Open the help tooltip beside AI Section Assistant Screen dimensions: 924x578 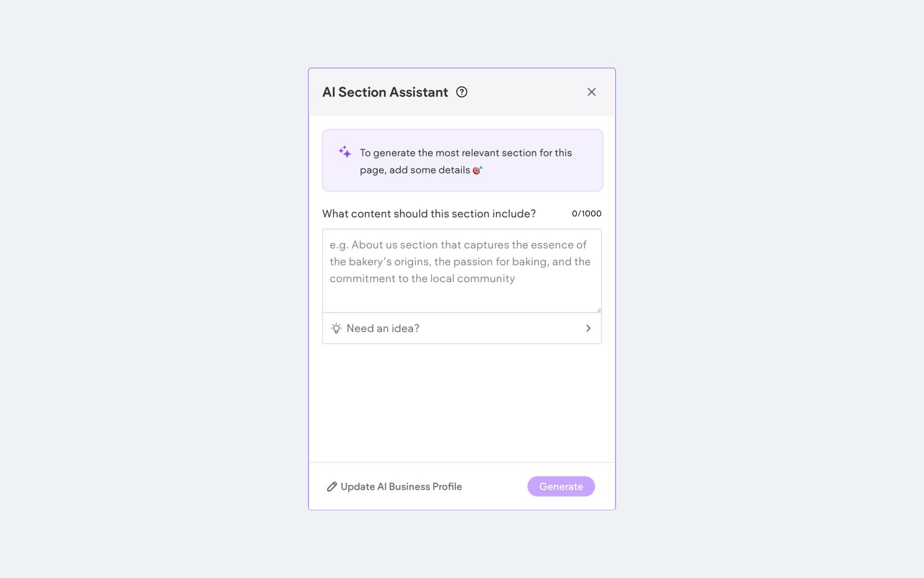coord(462,92)
